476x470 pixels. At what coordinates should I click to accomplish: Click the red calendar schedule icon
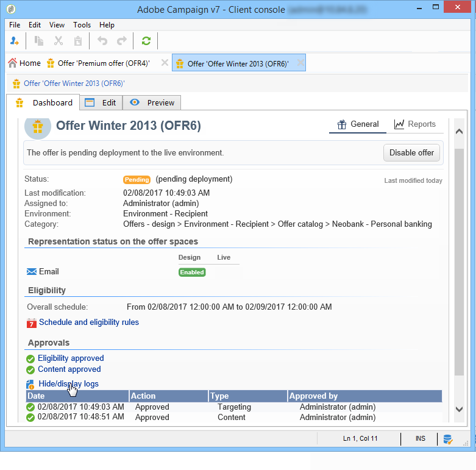tap(32, 323)
